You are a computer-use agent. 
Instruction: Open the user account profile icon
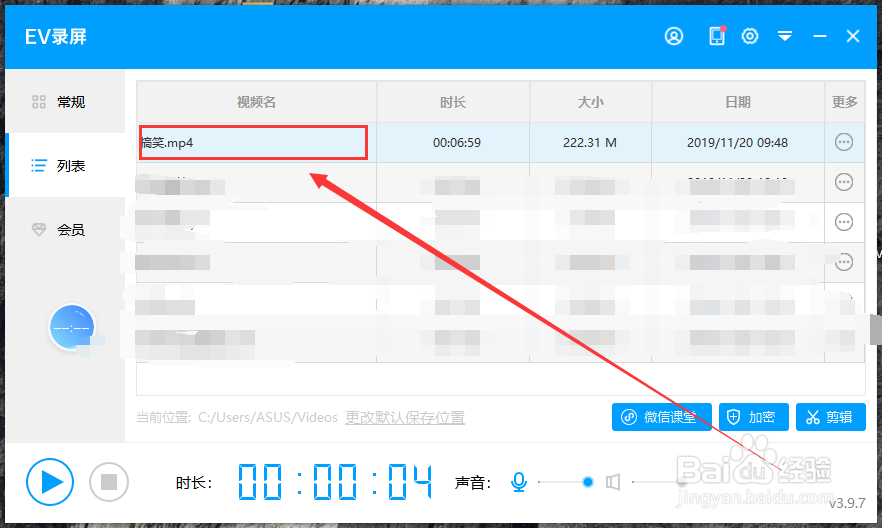[x=674, y=37]
